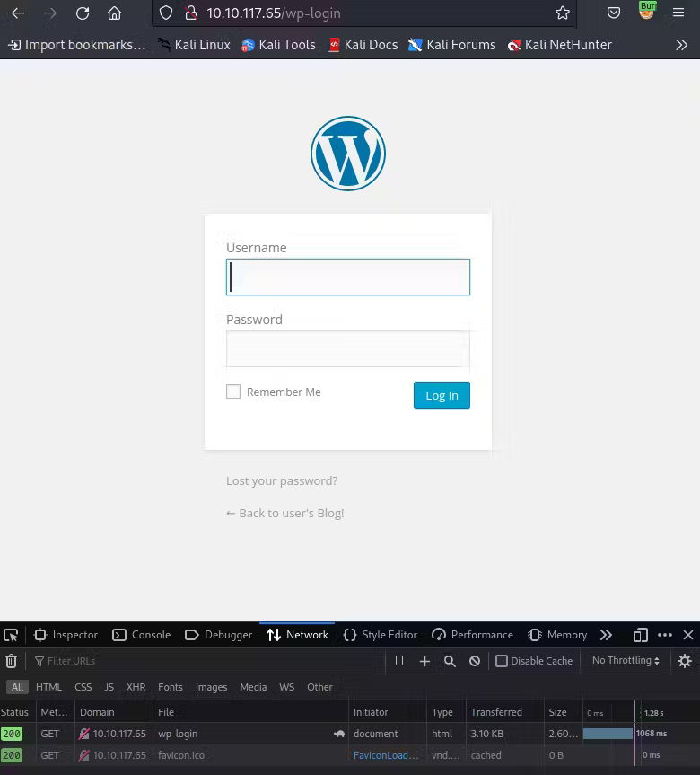Filter requests by JS
The width and height of the screenshot is (700, 775).
click(x=109, y=687)
